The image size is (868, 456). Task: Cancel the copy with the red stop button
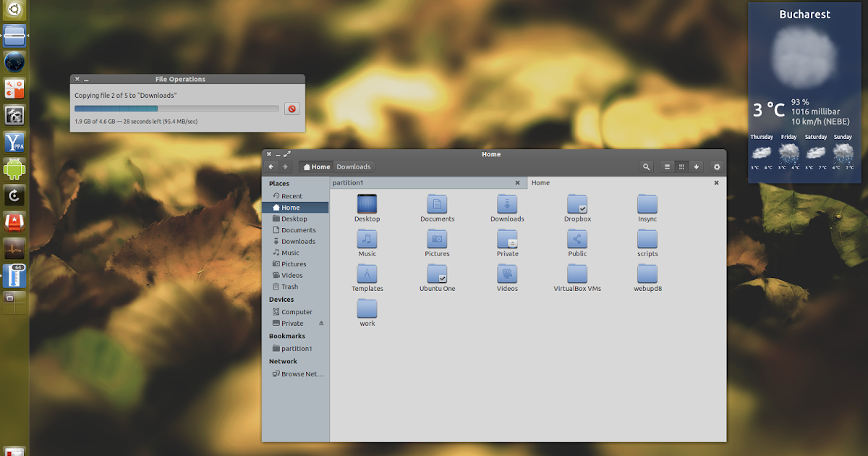[x=292, y=108]
